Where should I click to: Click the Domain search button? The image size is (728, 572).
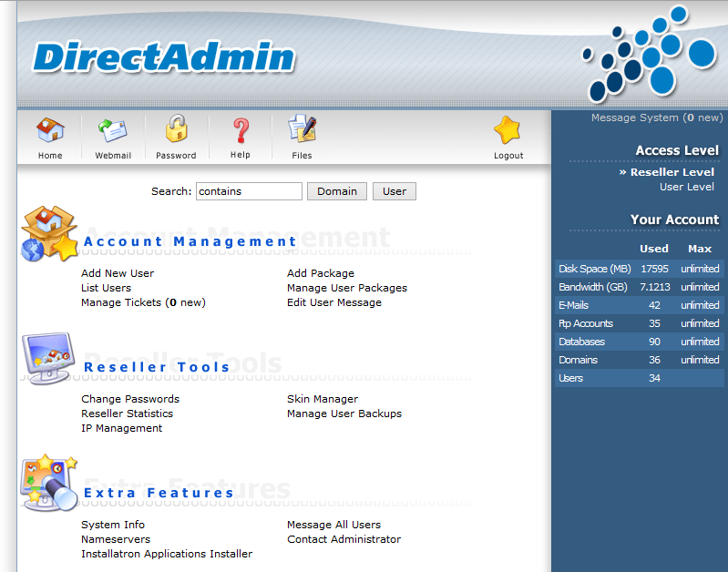click(337, 191)
